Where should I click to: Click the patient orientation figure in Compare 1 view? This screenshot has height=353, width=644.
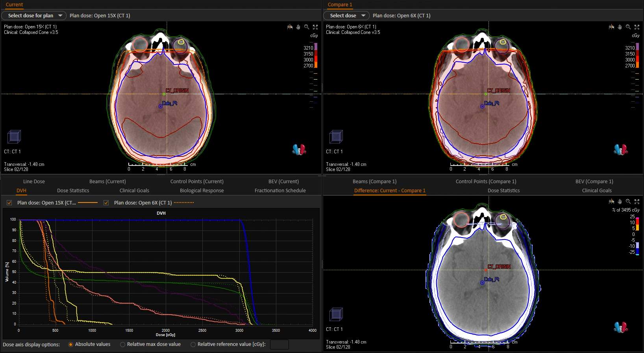click(620, 149)
